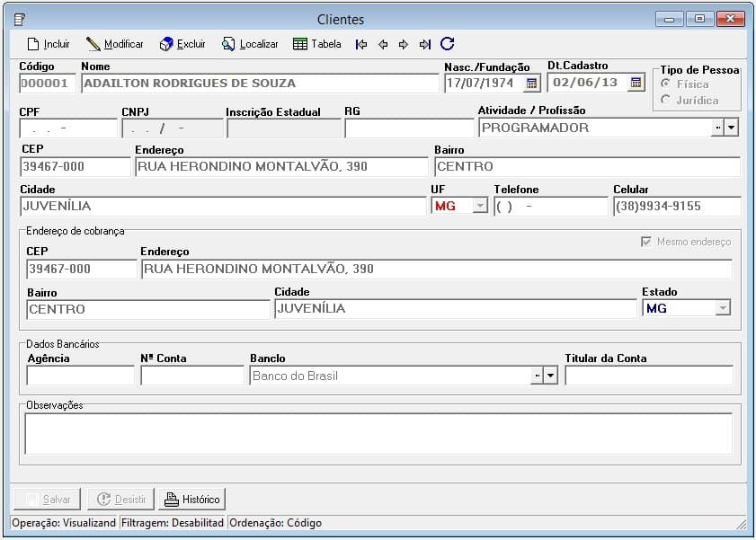Expand the Atividade / Profissão dropdown arrow
The height and width of the screenshot is (540, 756).
(732, 128)
